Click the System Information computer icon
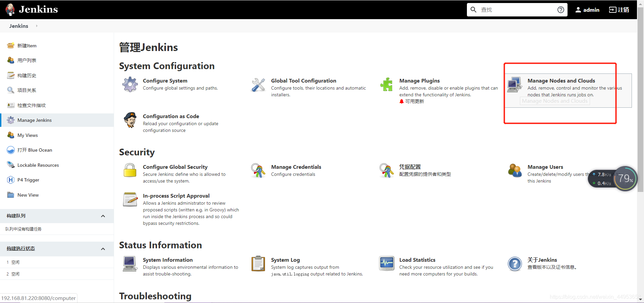644x303 pixels. (x=130, y=263)
